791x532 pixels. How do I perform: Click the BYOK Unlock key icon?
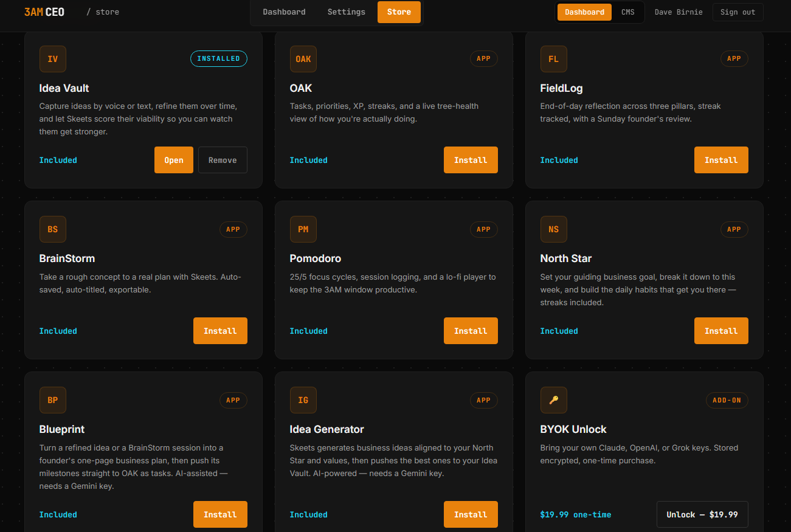(x=554, y=400)
